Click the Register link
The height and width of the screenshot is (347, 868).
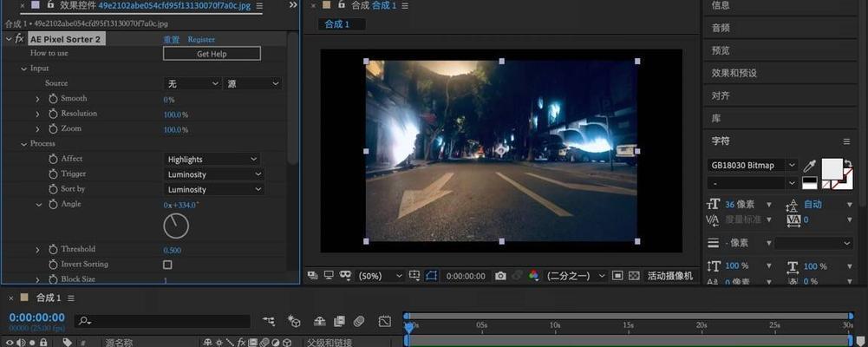click(x=201, y=39)
